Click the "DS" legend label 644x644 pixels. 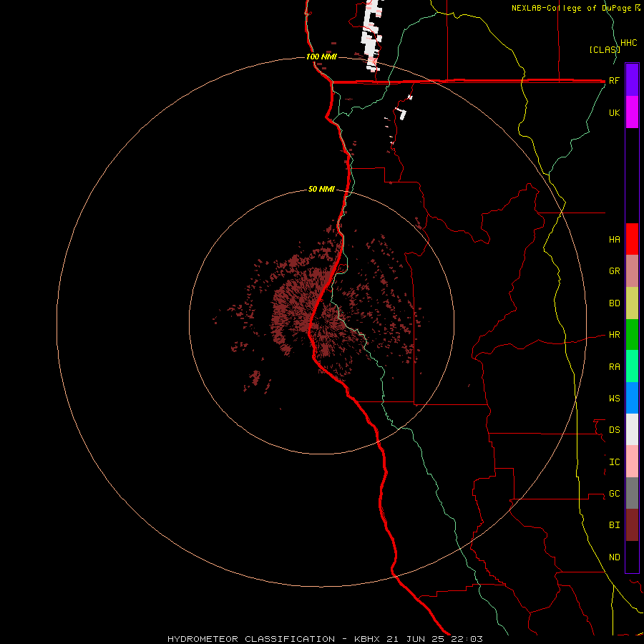pos(614,430)
